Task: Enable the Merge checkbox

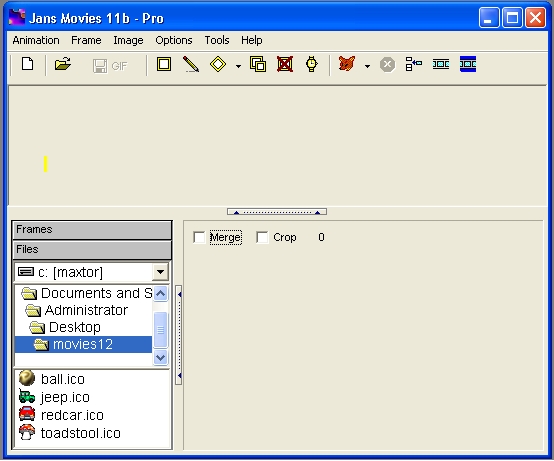Action: pos(199,237)
